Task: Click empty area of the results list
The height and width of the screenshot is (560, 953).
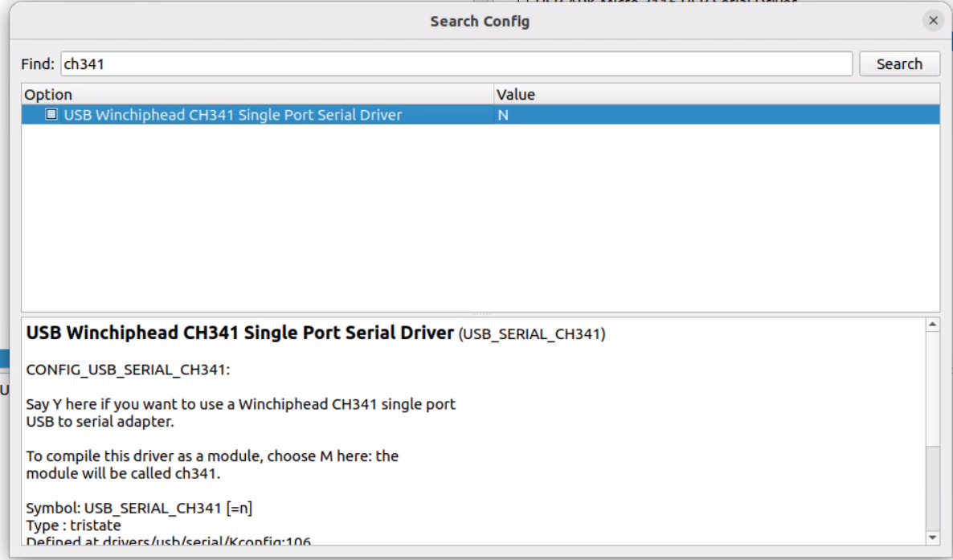Action: pyautogui.click(x=479, y=225)
